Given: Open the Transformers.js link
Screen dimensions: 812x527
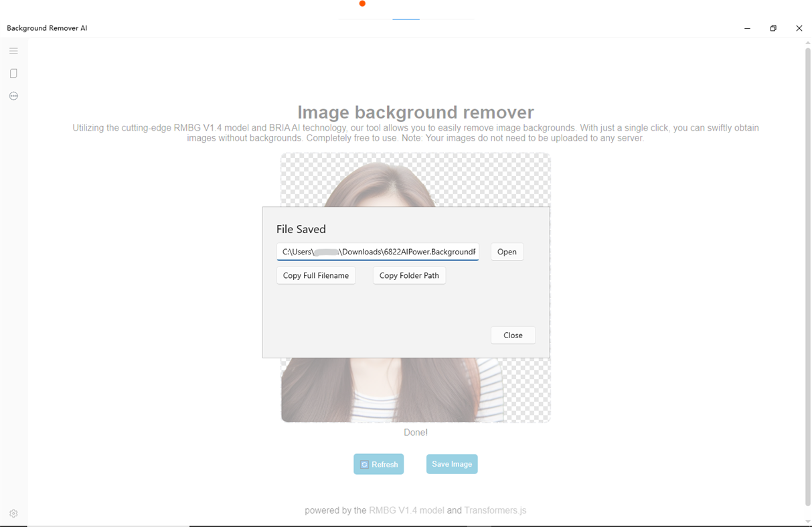Looking at the screenshot, I should [495, 510].
